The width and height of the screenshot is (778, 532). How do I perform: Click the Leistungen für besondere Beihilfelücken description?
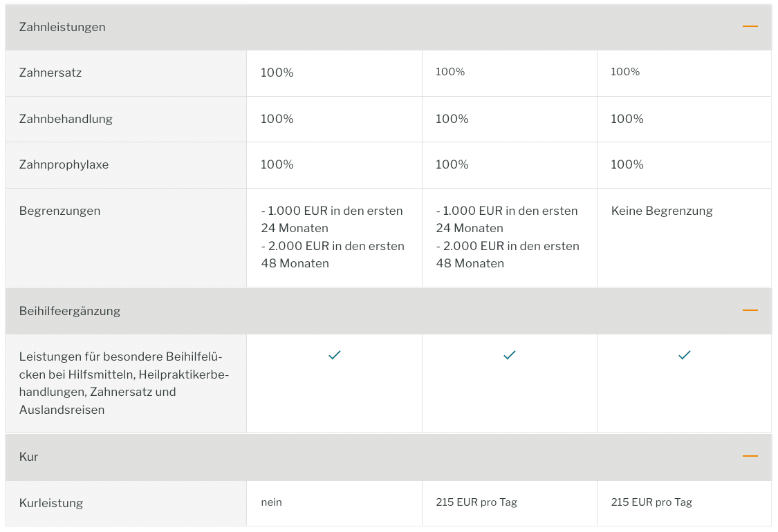click(x=124, y=383)
